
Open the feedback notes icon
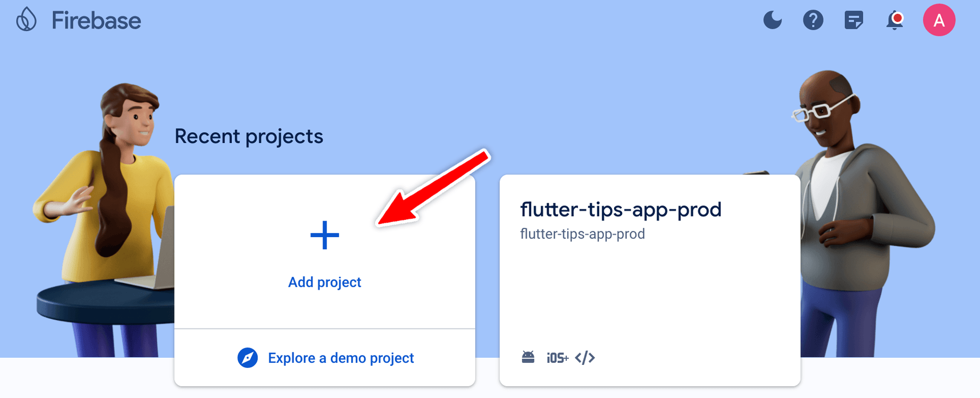(x=854, y=20)
